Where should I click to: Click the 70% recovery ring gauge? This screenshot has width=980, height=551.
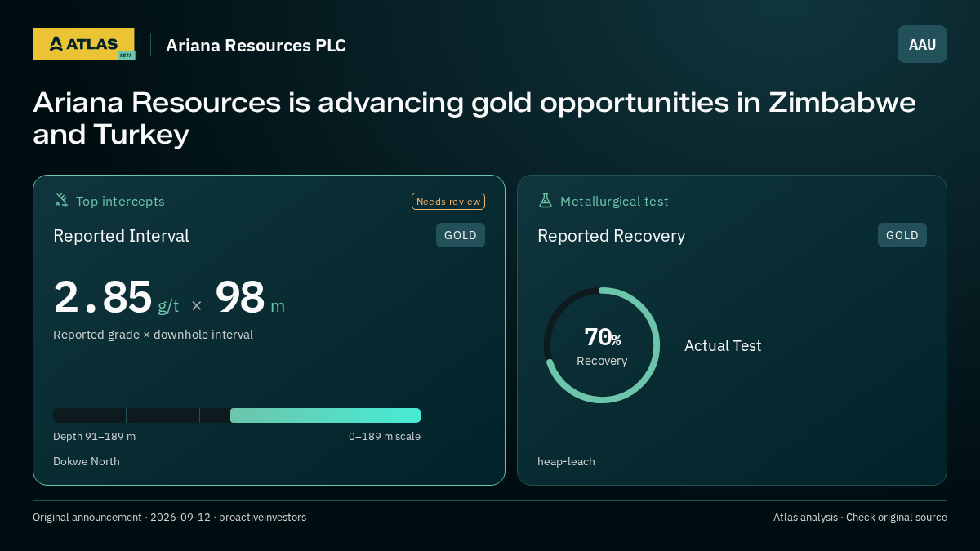tap(602, 345)
